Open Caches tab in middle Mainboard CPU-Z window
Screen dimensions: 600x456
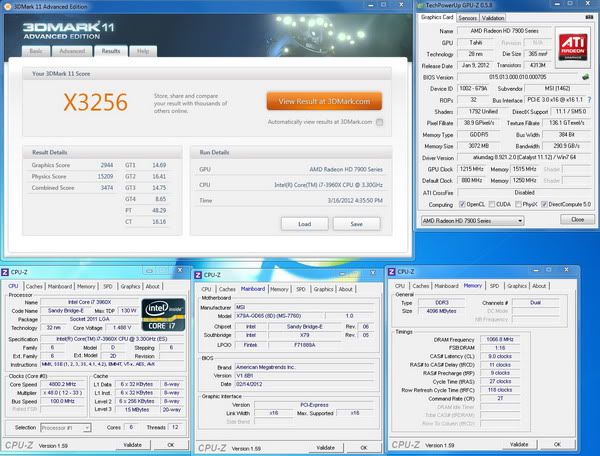click(x=227, y=289)
